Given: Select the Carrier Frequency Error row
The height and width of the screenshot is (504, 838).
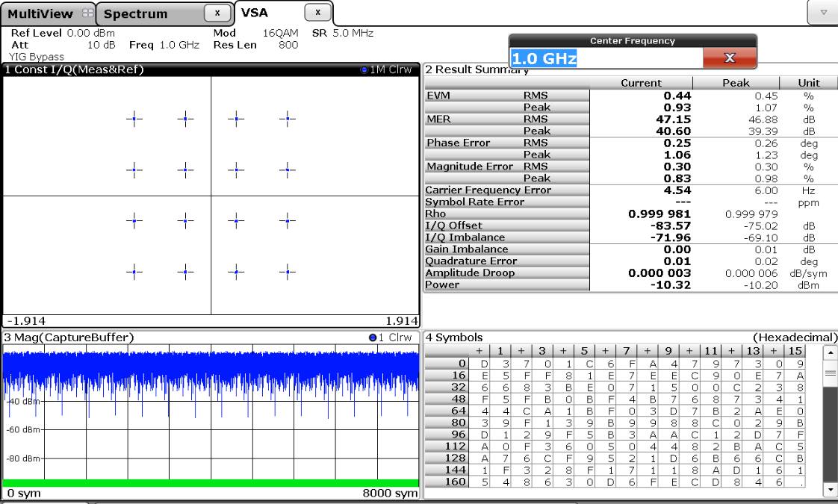Looking at the screenshot, I should point(506,190).
